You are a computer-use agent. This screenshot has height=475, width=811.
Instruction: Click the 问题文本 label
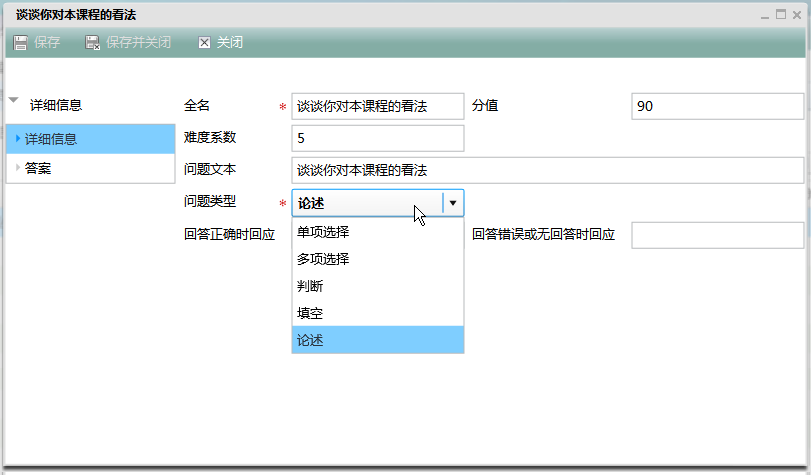(x=209, y=169)
